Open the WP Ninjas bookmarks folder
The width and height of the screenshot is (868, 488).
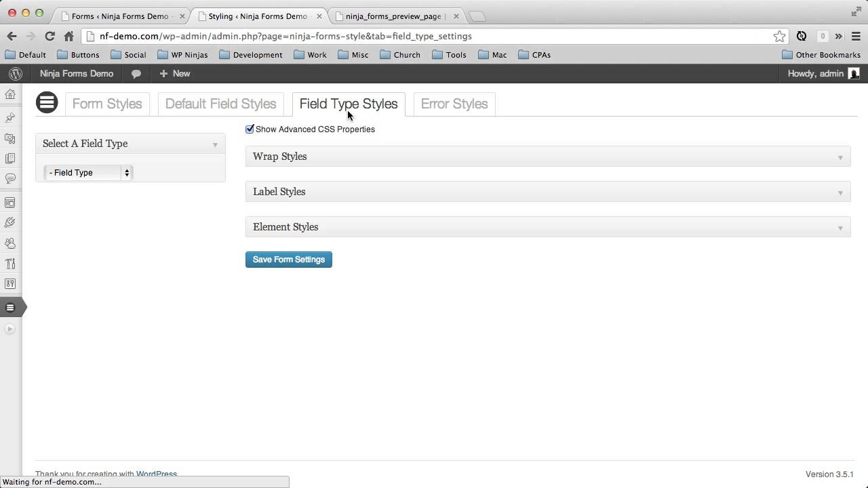click(183, 55)
